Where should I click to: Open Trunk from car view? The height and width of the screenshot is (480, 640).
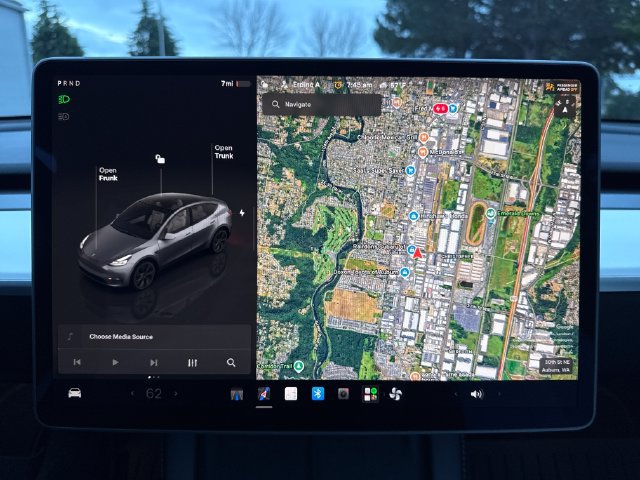point(224,152)
